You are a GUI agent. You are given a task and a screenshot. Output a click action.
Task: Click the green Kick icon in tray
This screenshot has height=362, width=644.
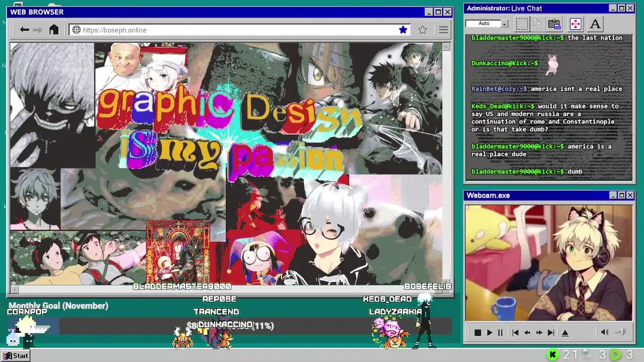pos(552,355)
